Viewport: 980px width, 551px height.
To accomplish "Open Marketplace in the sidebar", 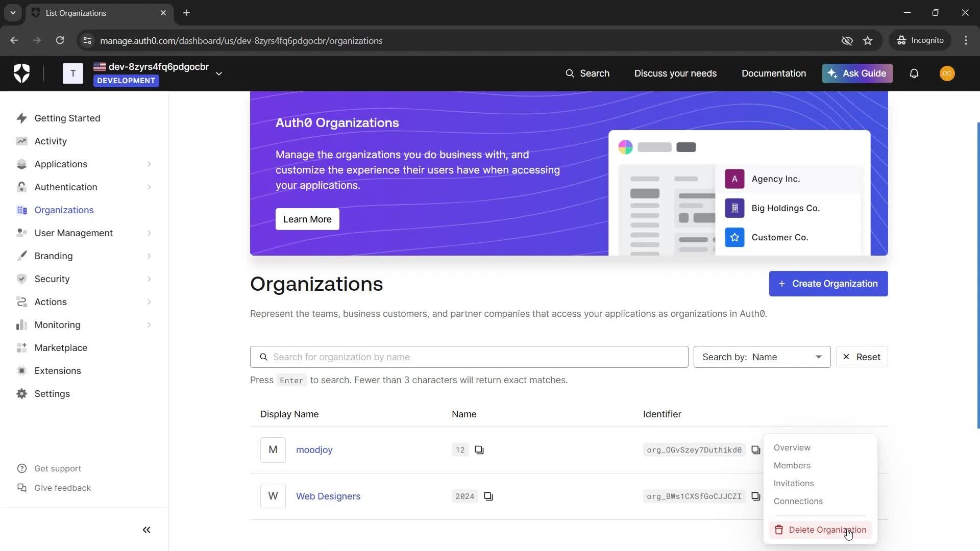I will coord(61,348).
